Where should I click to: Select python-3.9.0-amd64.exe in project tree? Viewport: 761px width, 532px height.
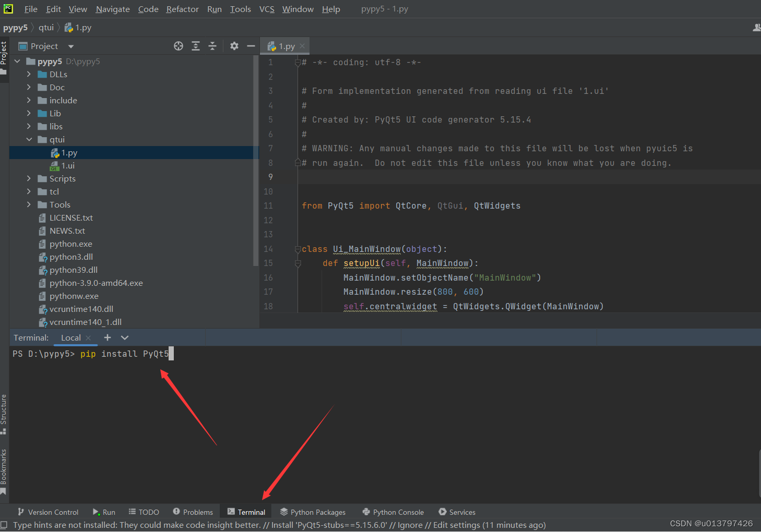pyautogui.click(x=134, y=283)
